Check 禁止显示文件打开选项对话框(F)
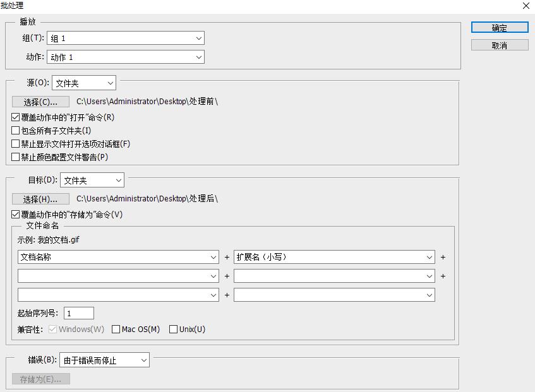Viewport: 535px width, 392px height. [x=15, y=144]
